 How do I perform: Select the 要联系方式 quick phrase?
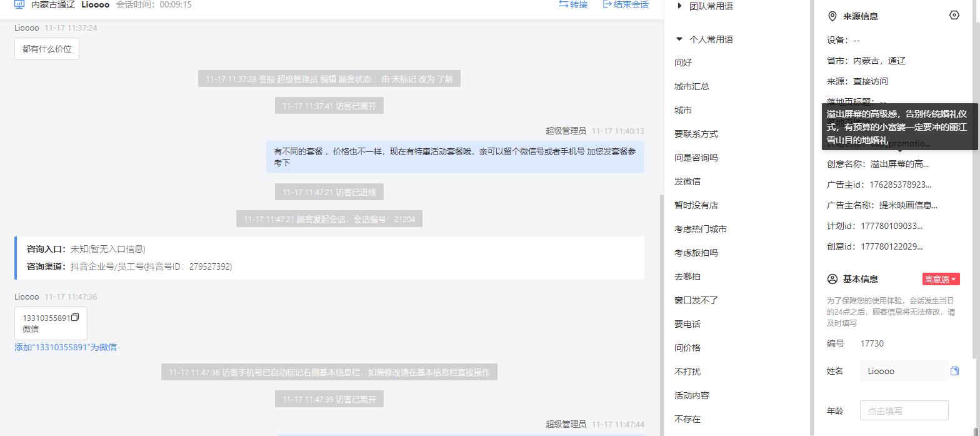pyautogui.click(x=696, y=134)
